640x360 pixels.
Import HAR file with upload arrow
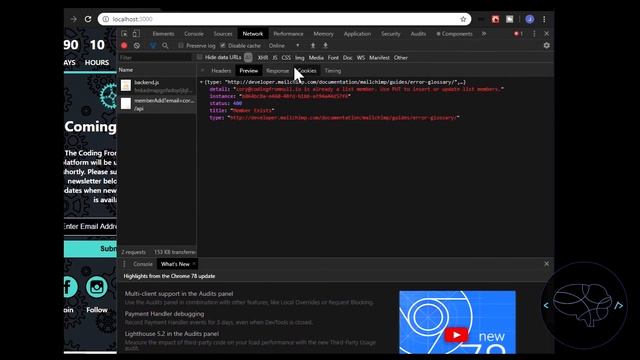[x=313, y=46]
